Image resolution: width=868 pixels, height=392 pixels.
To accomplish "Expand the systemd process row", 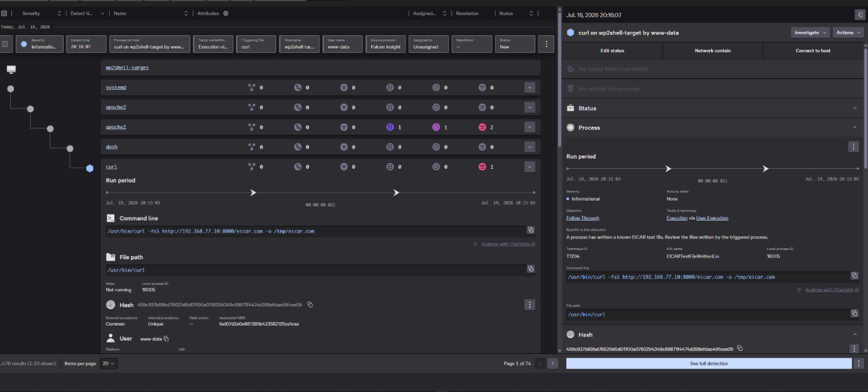I will pos(530,87).
